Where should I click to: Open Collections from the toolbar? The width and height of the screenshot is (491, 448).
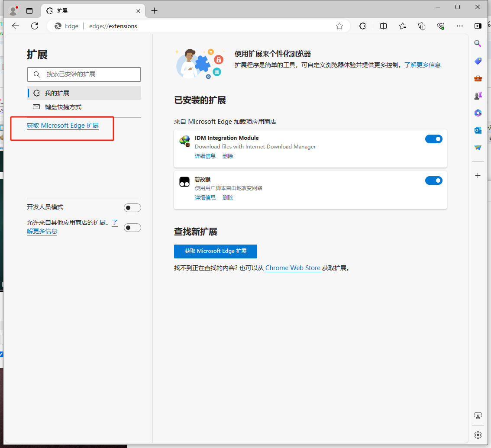pos(422,26)
